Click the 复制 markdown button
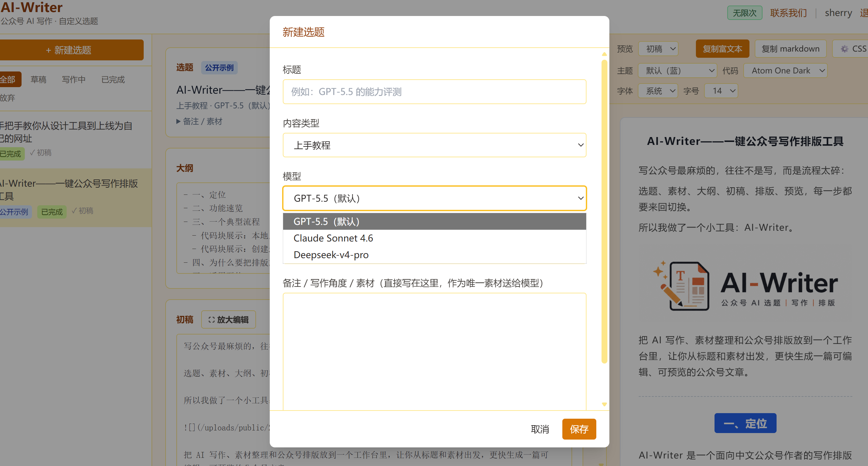 click(x=791, y=49)
